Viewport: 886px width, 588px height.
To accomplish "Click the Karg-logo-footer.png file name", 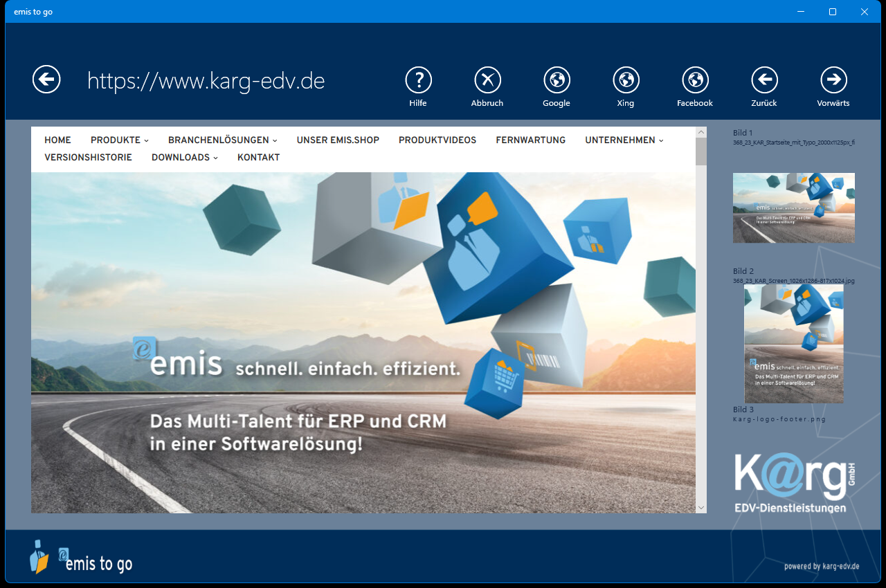I will click(x=779, y=419).
